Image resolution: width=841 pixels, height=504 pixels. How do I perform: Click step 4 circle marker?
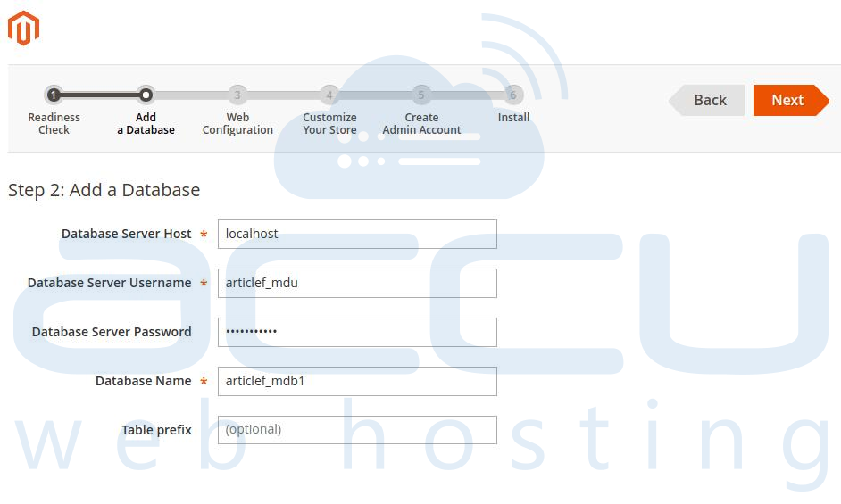pos(329,95)
